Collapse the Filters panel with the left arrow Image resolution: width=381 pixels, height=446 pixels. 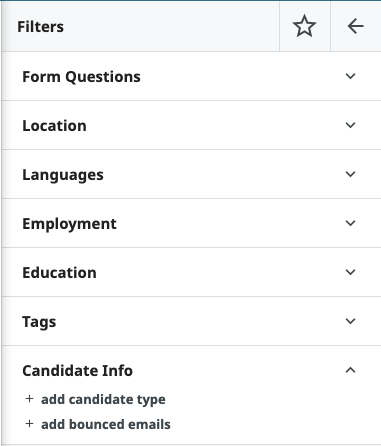(355, 26)
